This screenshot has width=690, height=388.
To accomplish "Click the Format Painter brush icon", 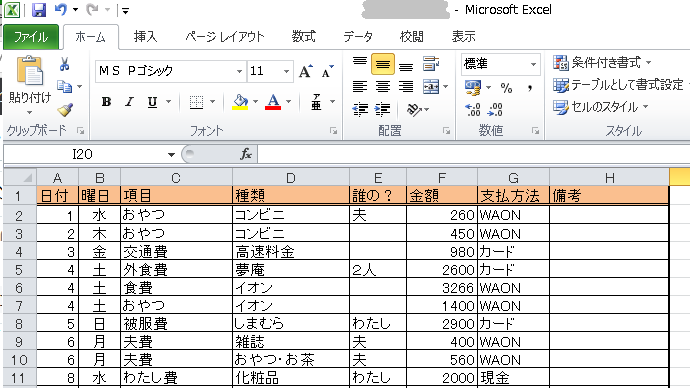I will (x=65, y=109).
